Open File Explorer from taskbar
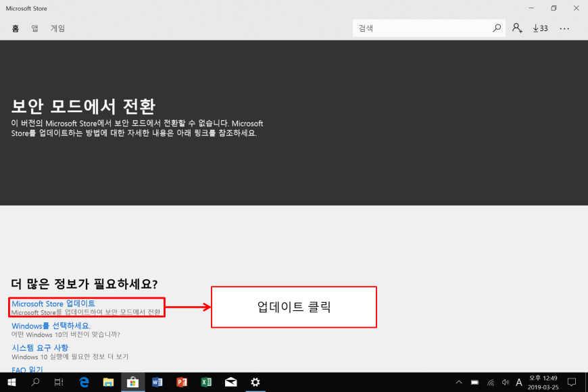 108,383
